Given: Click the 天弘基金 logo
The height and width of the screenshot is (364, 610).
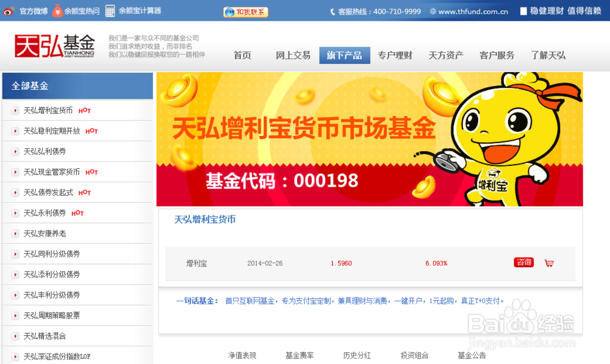Looking at the screenshot, I should tap(54, 46).
